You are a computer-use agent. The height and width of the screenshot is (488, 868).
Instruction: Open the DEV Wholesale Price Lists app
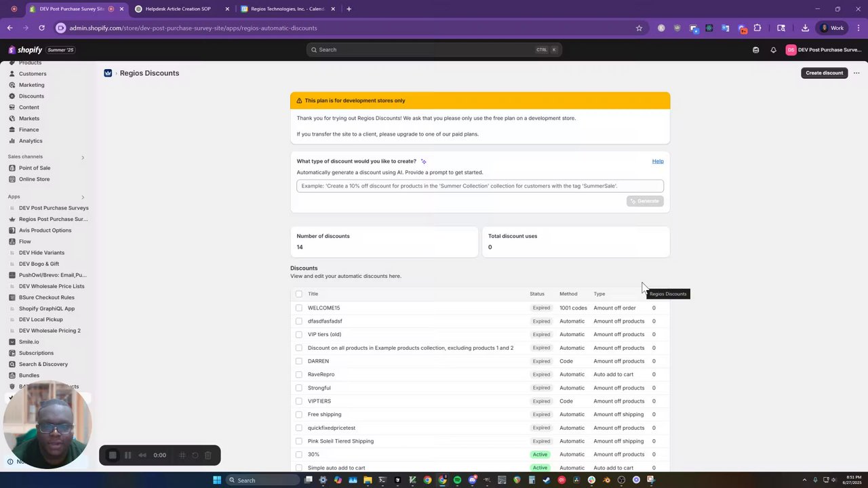52,286
